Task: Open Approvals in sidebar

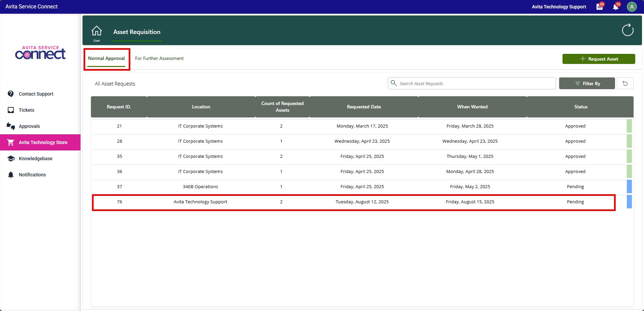Action: (x=40, y=126)
